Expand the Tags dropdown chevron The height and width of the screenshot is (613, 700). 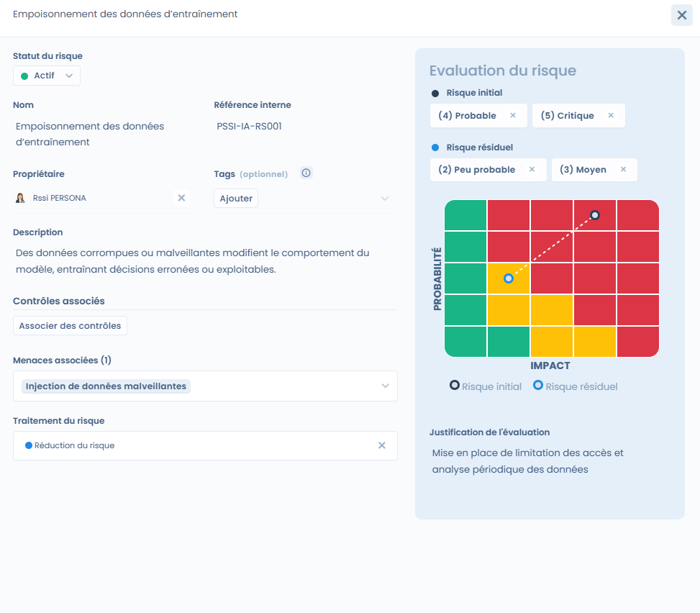[385, 199]
